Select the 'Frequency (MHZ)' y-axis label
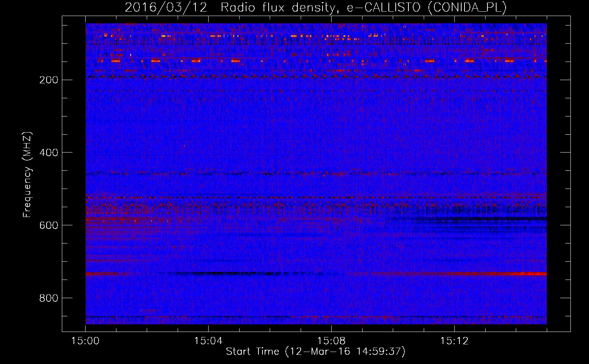This screenshot has width=589, height=364. click(x=27, y=175)
